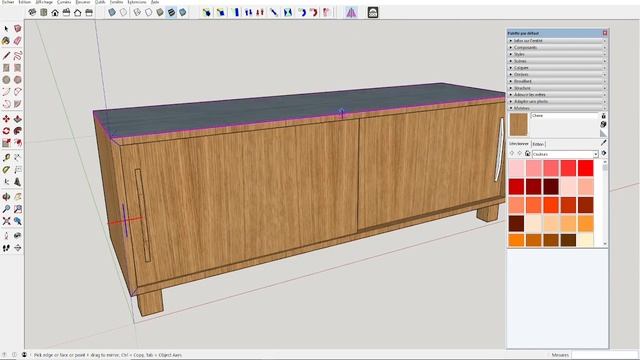Select the Follow Me tool
This screenshot has height=360, width=640.
(x=18, y=131)
